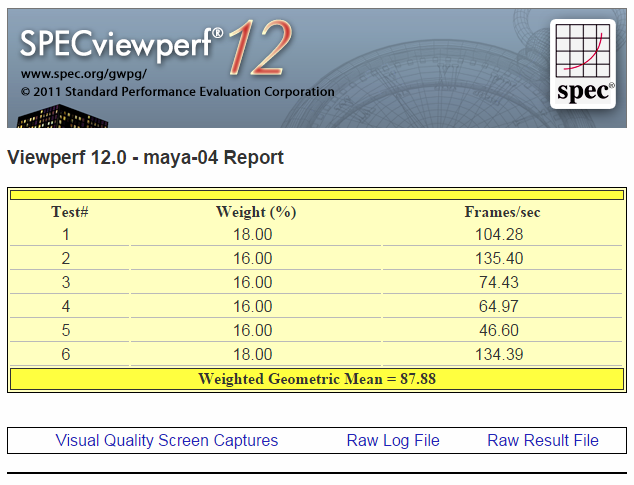Select the Viewperf 12.0 - maya-04 Report heading
This screenshot has height=485, width=634.
146,157
